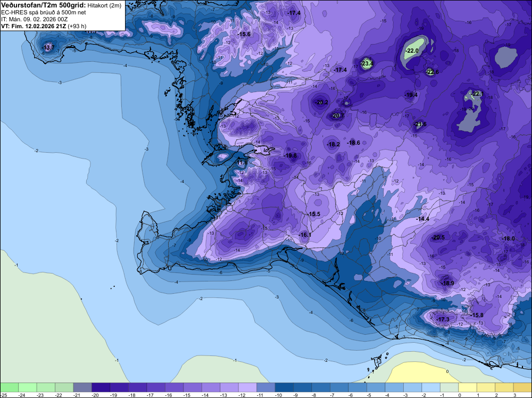Click the IT: Mán. 09. 02. 2026 00Z line
The width and height of the screenshot is (532, 398).
point(34,19)
